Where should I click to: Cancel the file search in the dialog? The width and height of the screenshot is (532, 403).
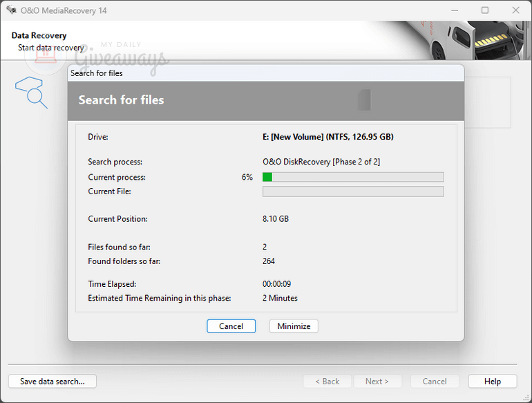coord(231,326)
